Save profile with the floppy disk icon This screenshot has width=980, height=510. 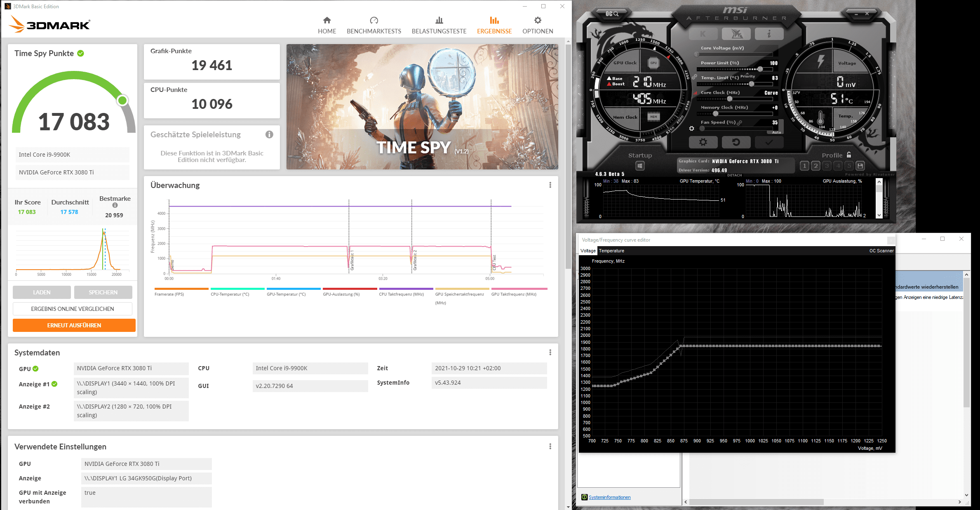pyautogui.click(x=860, y=166)
